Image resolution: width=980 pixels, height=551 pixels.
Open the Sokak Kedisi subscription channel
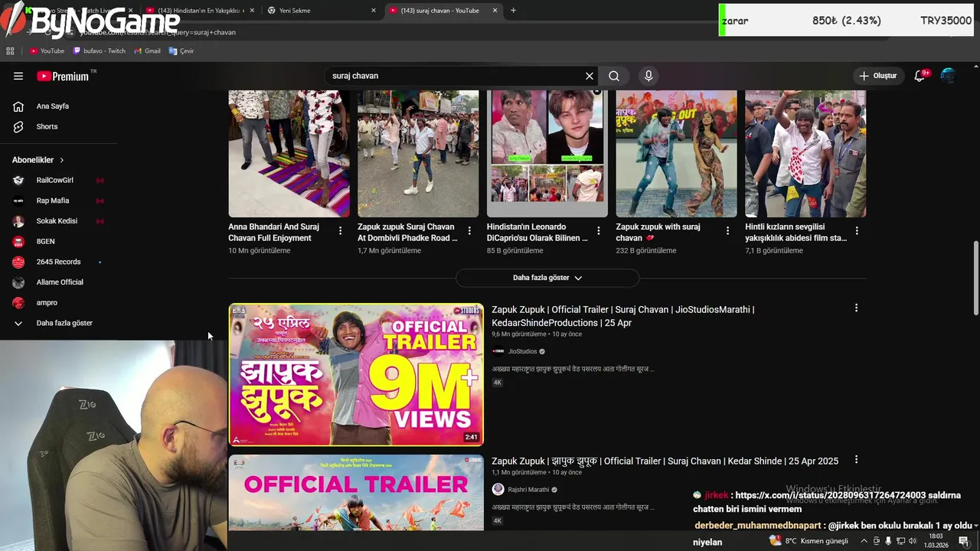pyautogui.click(x=58, y=221)
